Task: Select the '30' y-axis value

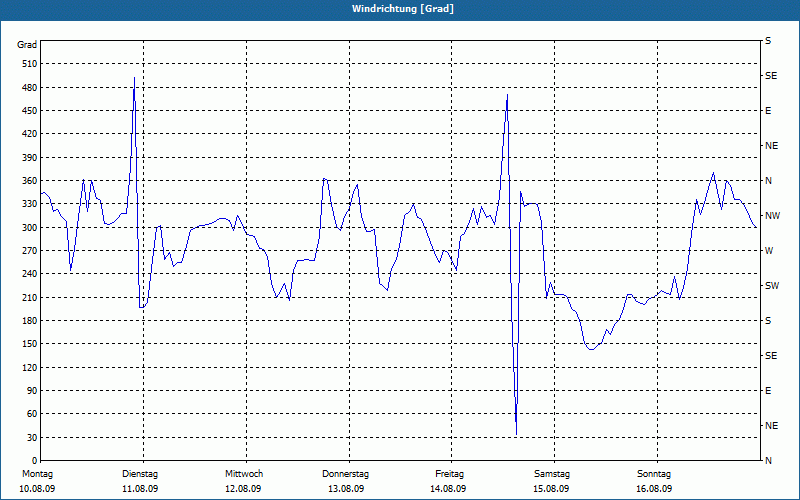Action: click(x=33, y=438)
